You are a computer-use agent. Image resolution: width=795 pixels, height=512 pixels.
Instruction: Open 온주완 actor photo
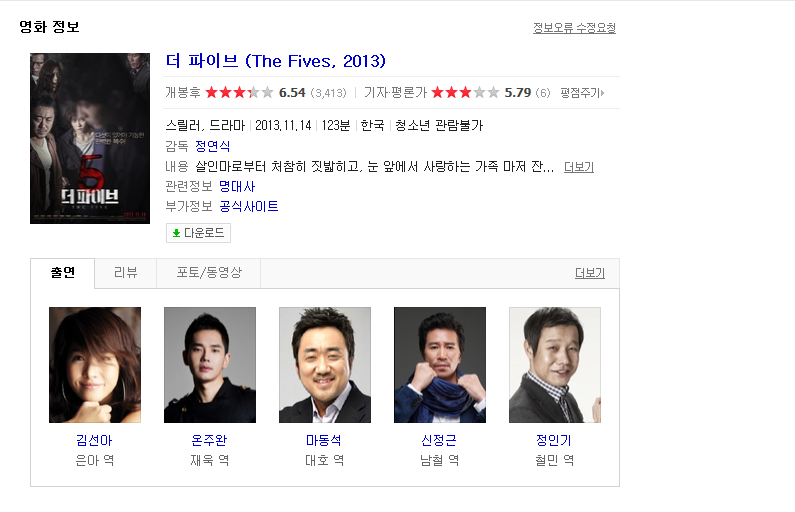click(210, 365)
